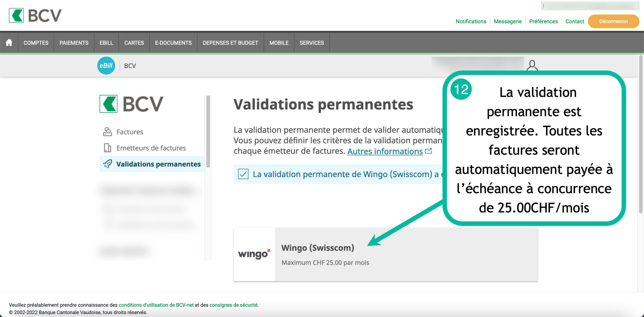The image size is (644, 317).
Task: Open the SERVICES menu
Action: point(311,43)
